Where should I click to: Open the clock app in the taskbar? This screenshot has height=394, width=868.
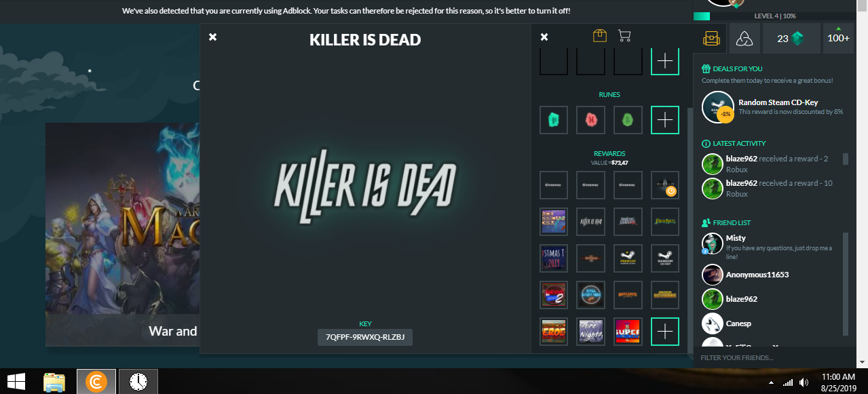(138, 382)
